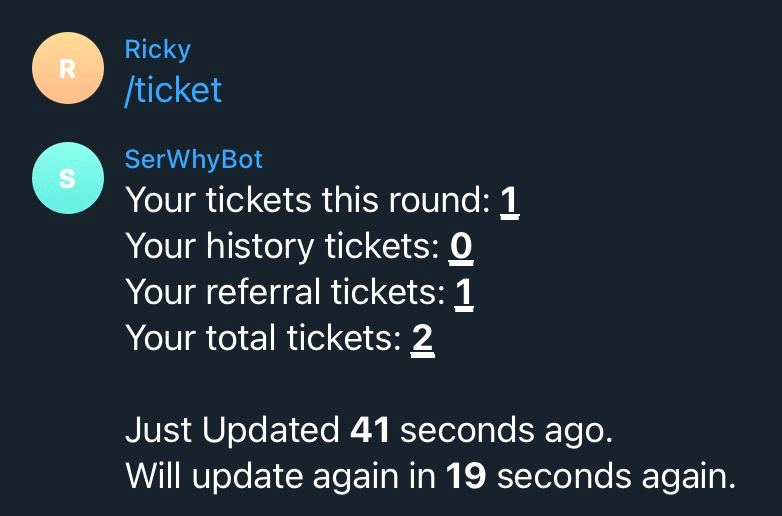Click the letter S in bot avatar
Image resolution: width=782 pixels, height=516 pixels.
tap(68, 178)
